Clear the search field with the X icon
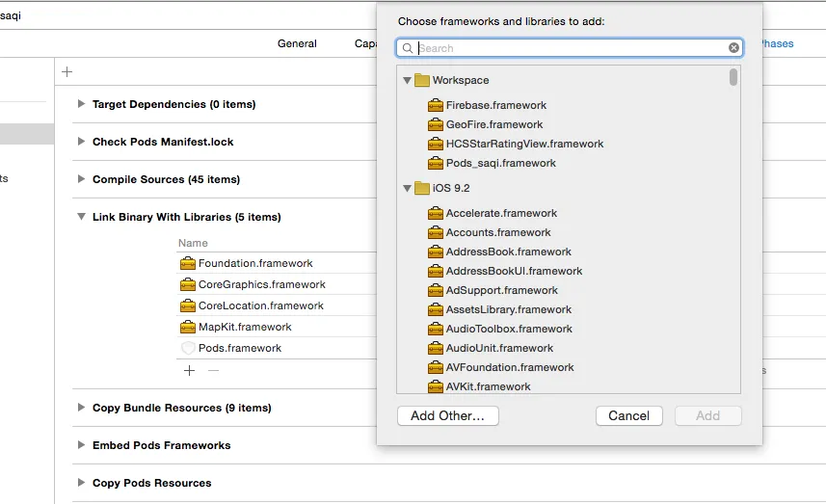Screen dimensions: 826x504 tap(734, 48)
